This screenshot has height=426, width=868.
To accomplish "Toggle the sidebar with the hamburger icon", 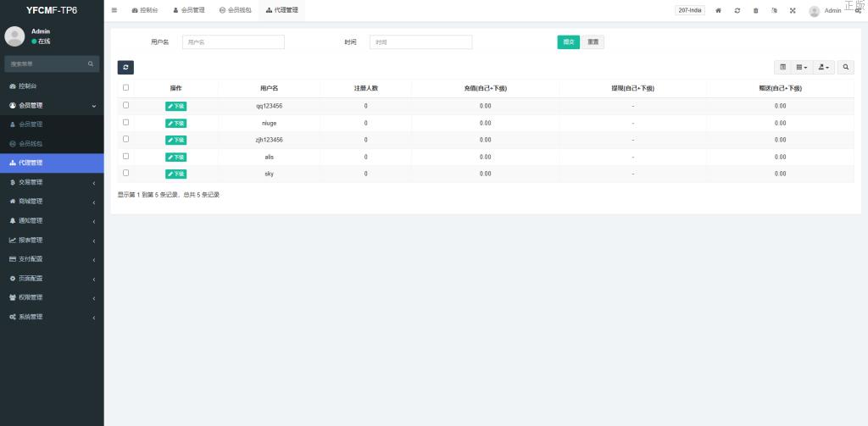I will point(114,10).
